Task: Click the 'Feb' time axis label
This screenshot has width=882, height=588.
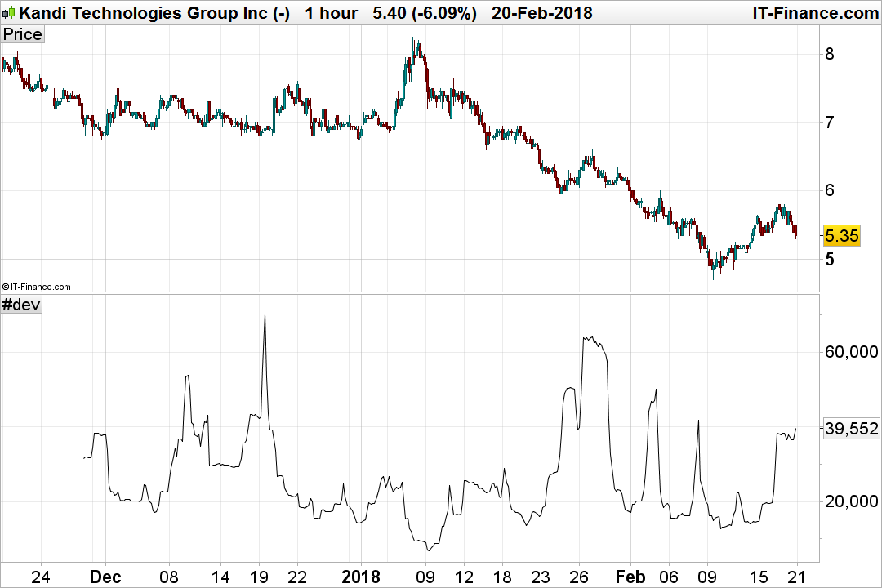Action: 630,577
